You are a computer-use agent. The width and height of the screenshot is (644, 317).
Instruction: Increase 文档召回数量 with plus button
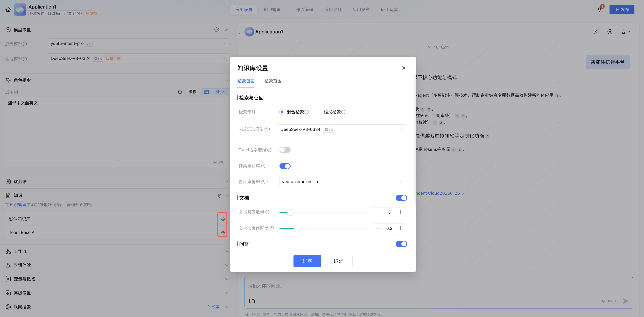point(401,212)
